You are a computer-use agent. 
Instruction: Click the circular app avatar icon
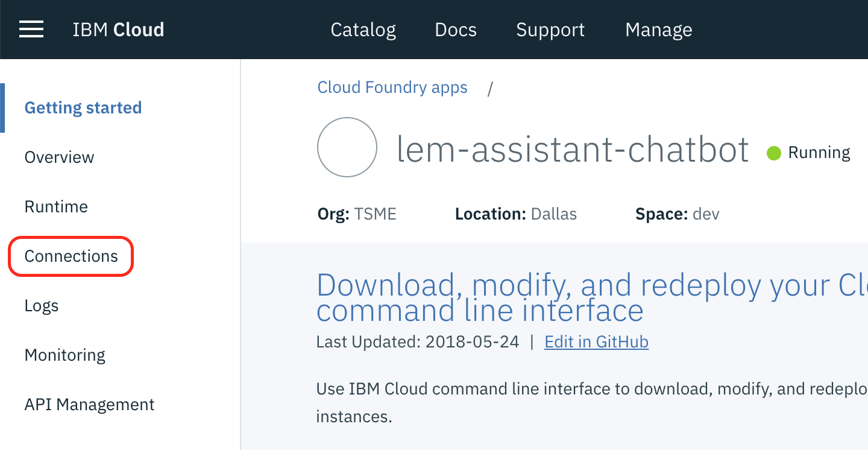click(347, 147)
